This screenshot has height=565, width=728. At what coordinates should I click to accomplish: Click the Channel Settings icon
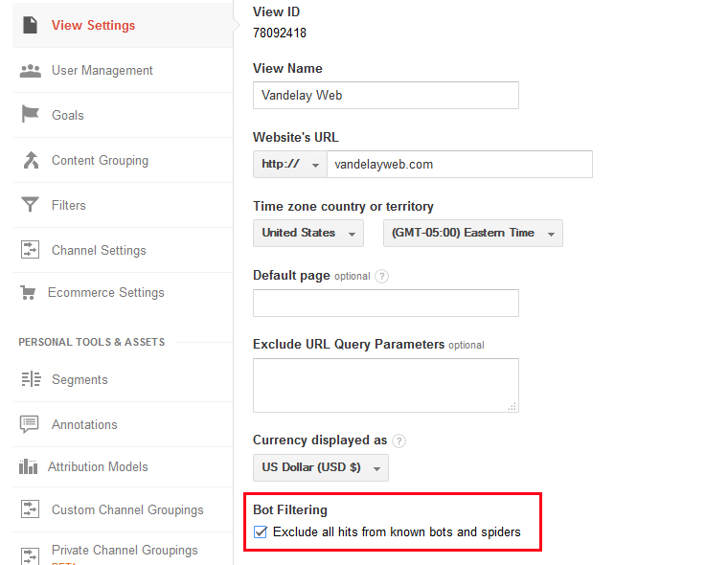pyautogui.click(x=31, y=250)
